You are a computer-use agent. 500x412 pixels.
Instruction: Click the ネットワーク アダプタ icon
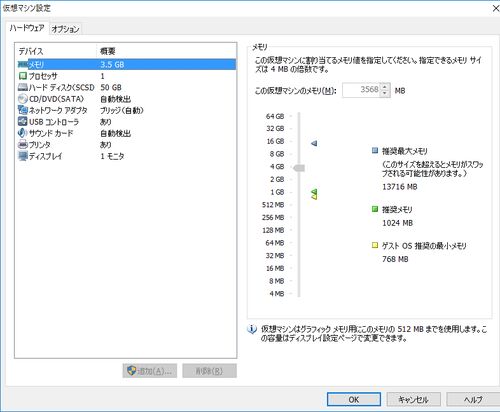pyautogui.click(x=23, y=110)
